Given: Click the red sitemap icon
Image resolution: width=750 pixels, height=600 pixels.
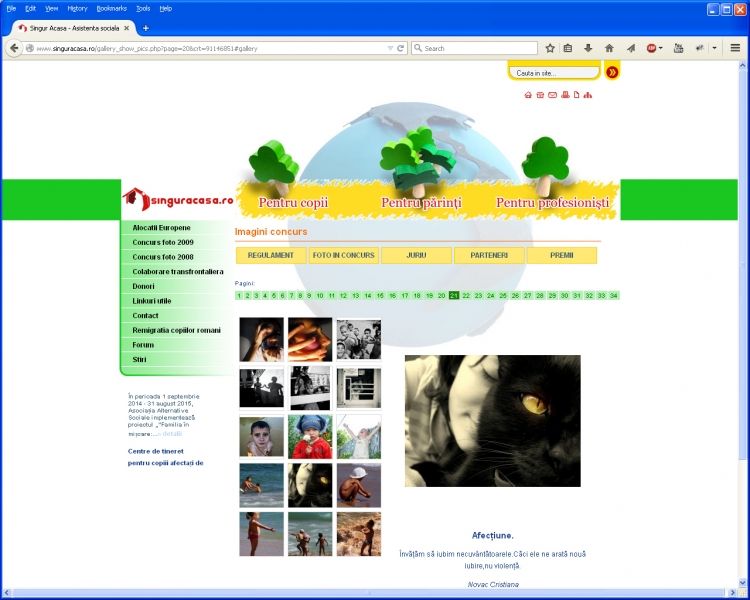Looking at the screenshot, I should [x=588, y=95].
